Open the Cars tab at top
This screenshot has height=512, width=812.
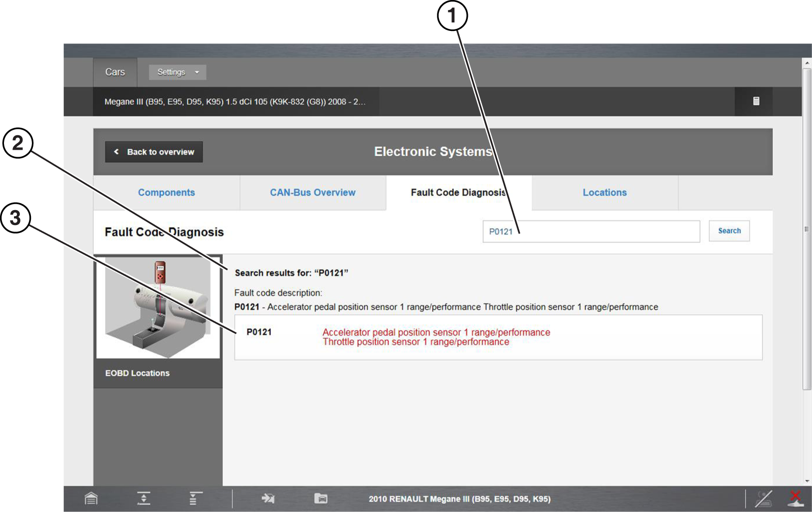click(x=115, y=72)
